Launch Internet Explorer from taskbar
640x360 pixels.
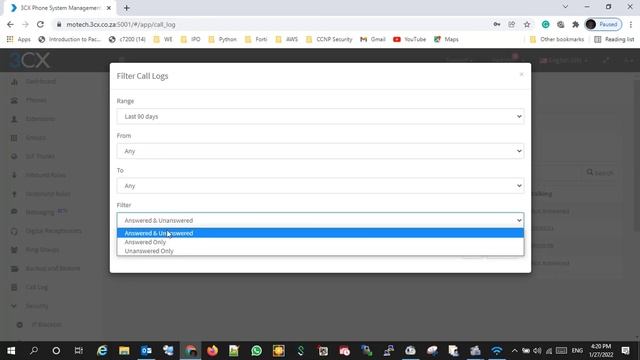[102, 351]
